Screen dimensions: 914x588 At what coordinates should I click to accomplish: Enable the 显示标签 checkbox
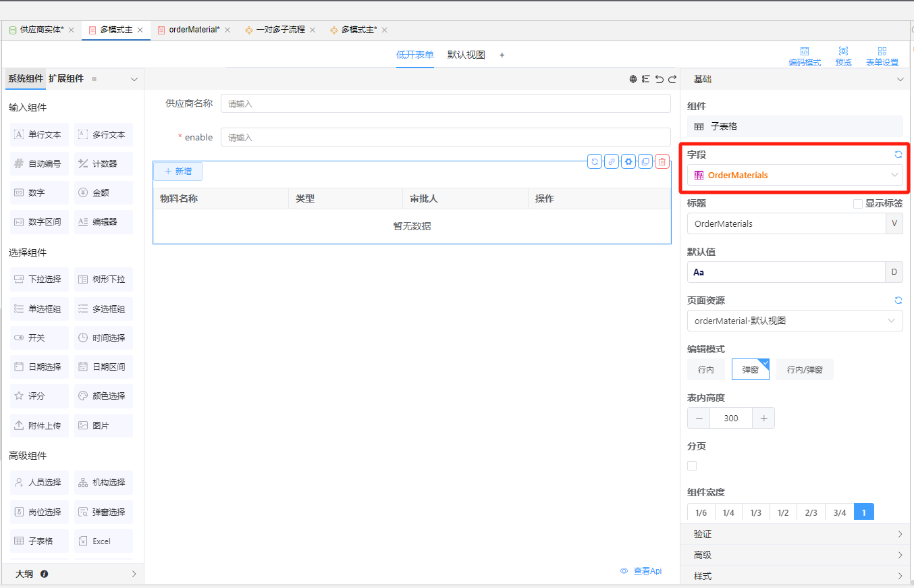[858, 204]
